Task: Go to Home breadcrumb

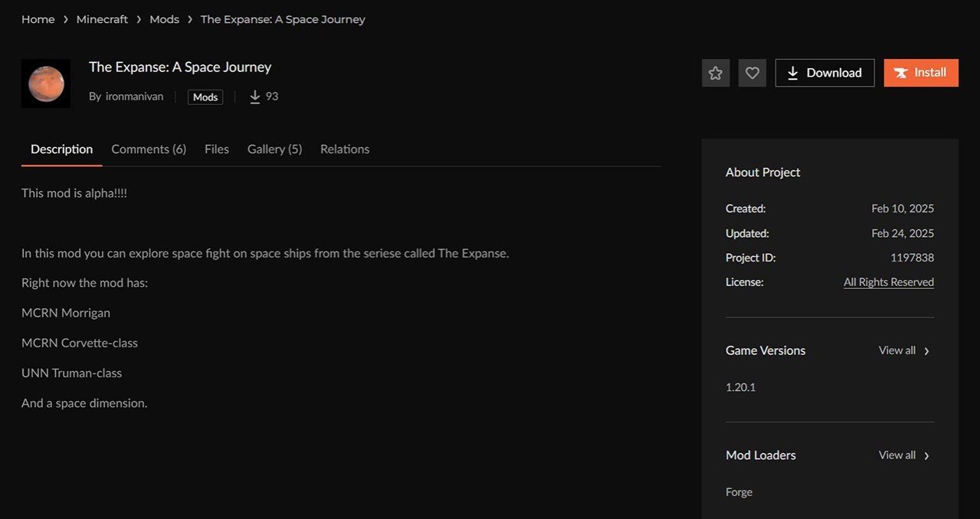Action: 38,19
